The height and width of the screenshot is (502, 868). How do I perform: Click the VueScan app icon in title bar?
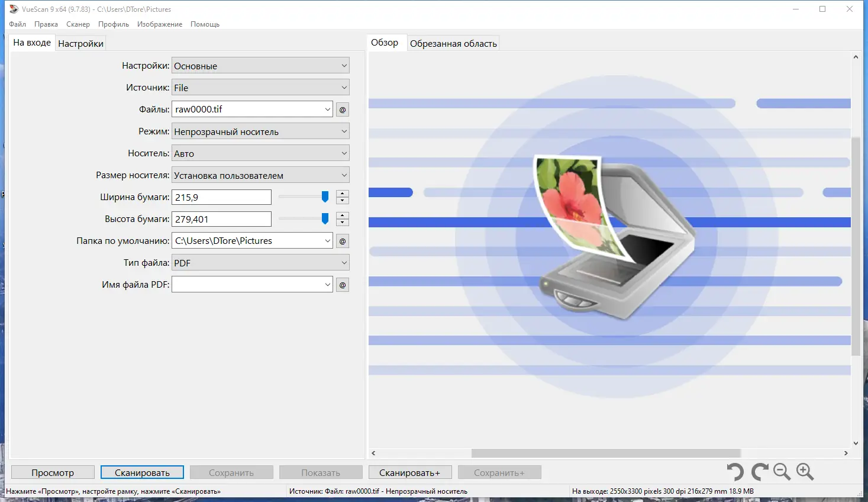click(14, 9)
